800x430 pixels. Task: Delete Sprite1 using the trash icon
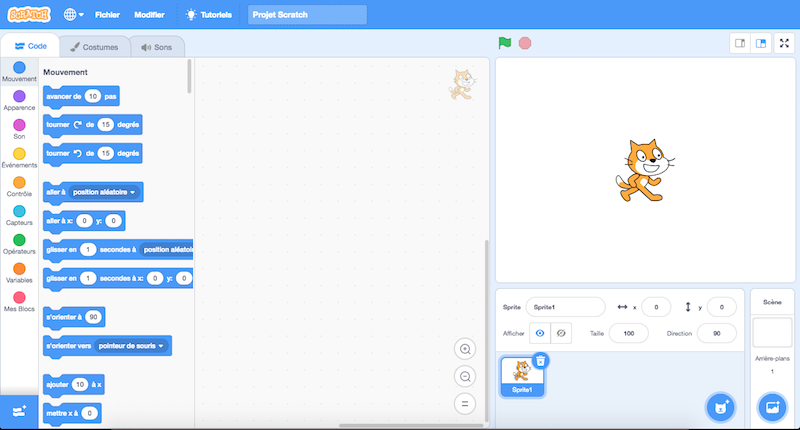[x=540, y=360]
